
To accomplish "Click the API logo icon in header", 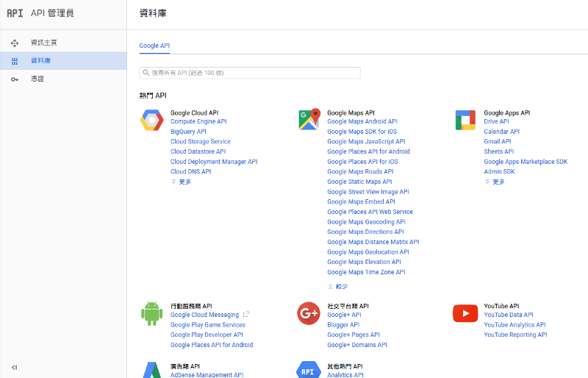I will point(15,13).
